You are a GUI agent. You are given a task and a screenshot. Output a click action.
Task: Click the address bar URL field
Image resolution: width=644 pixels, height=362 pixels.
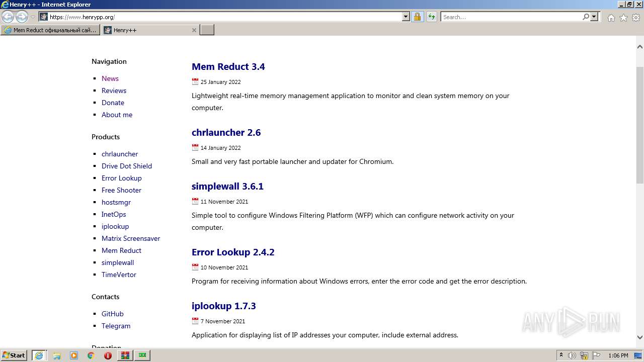[224, 17]
